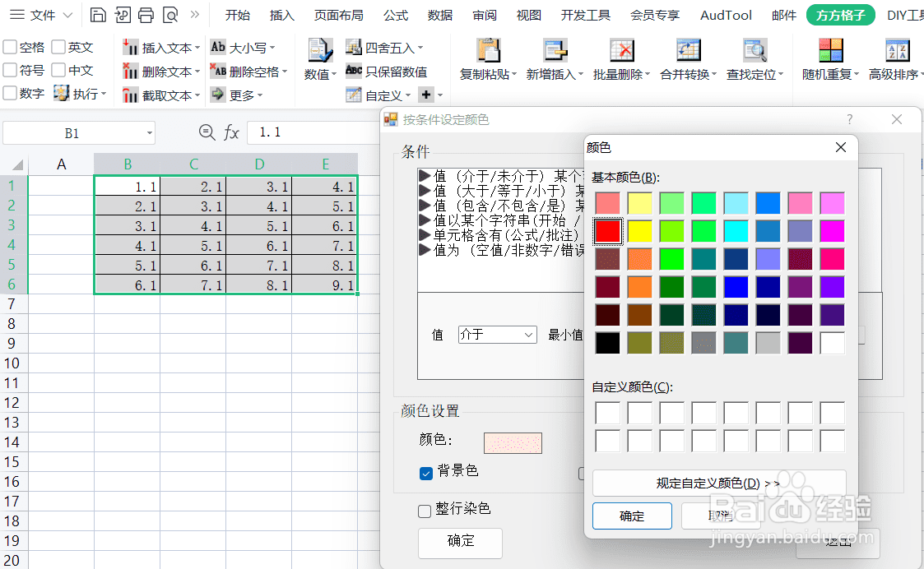Viewport: 924px width, 569px height.
Task: Click 只保留数值 icon
Action: pyautogui.click(x=354, y=72)
